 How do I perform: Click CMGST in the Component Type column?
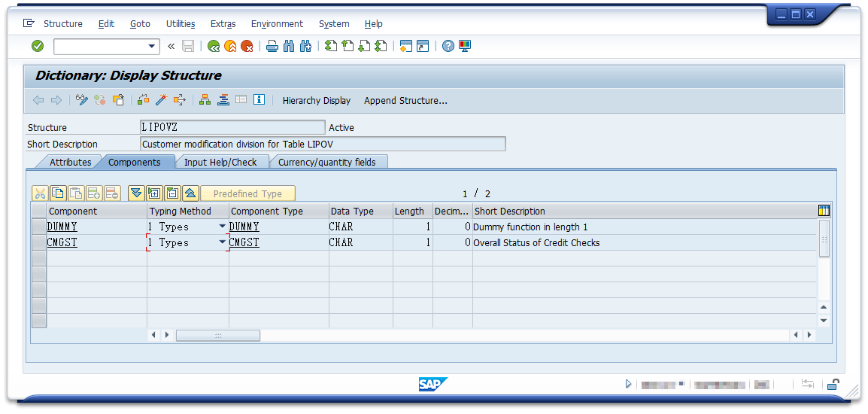(244, 242)
